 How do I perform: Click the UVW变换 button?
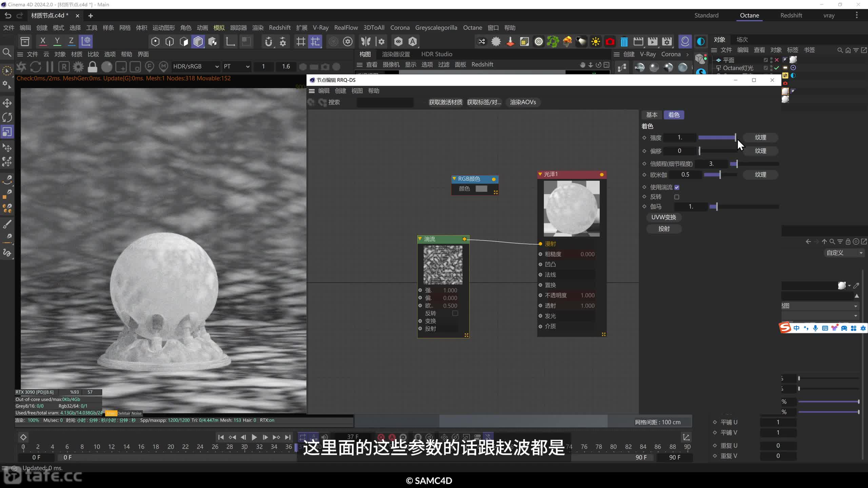pyautogui.click(x=664, y=217)
